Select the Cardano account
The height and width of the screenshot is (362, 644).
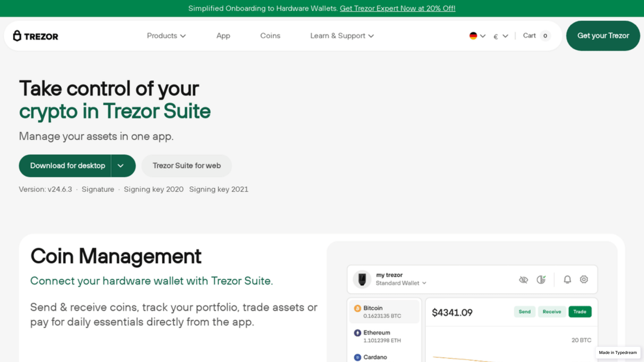(x=384, y=357)
